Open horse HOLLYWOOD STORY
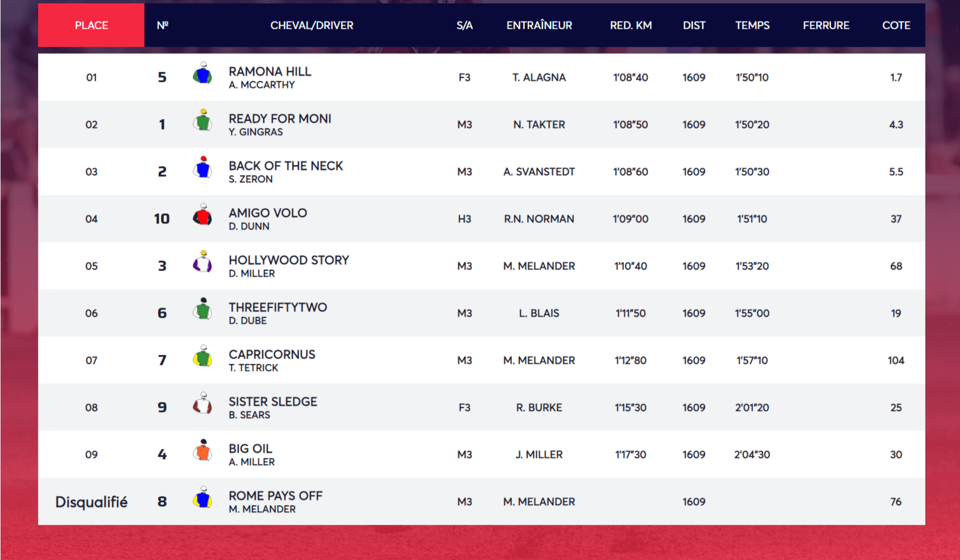Image resolution: width=960 pixels, height=560 pixels. click(289, 260)
